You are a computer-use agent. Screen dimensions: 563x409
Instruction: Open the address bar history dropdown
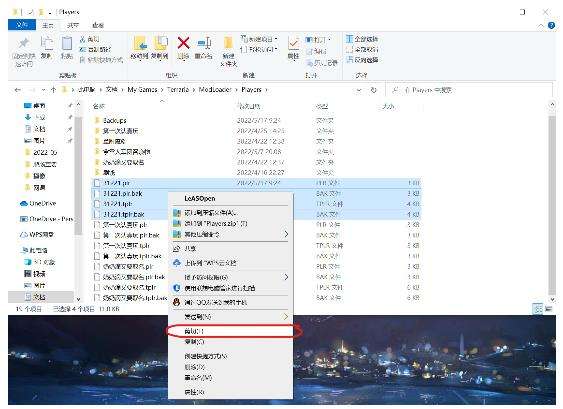tap(359, 90)
